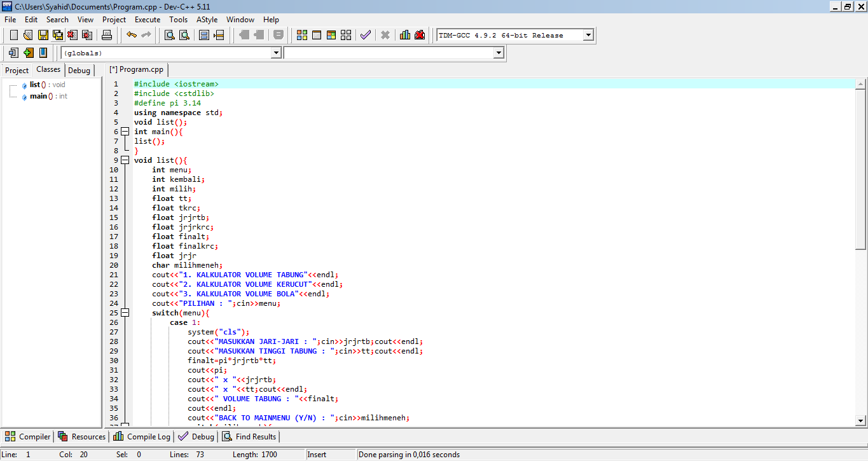
Task: Click the code line '#define pi 3.14'
Action: point(167,103)
